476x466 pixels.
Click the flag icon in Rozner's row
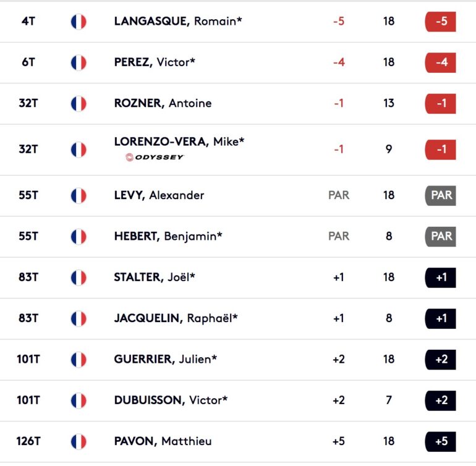(79, 104)
